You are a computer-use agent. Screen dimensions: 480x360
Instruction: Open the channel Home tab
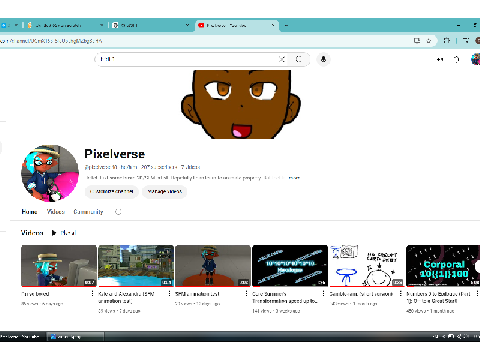[29, 212]
